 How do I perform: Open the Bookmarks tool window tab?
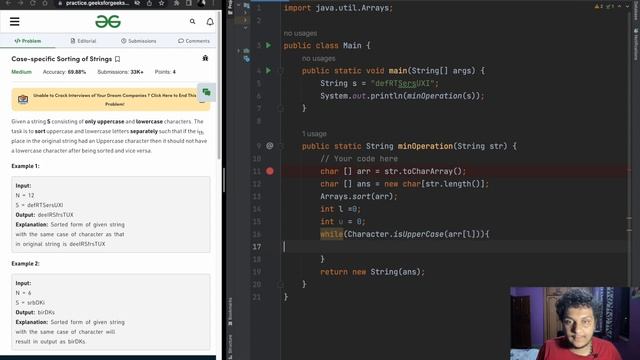tap(230, 311)
